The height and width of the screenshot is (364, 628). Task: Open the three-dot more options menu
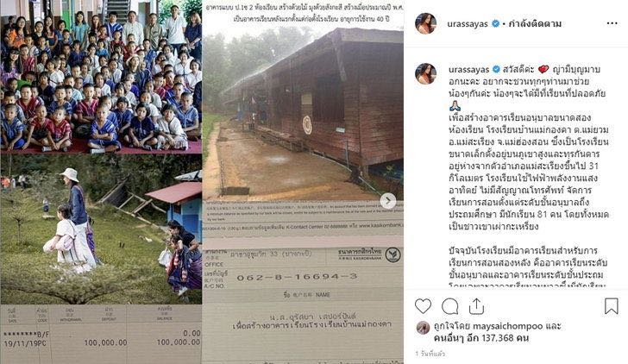coord(612,23)
